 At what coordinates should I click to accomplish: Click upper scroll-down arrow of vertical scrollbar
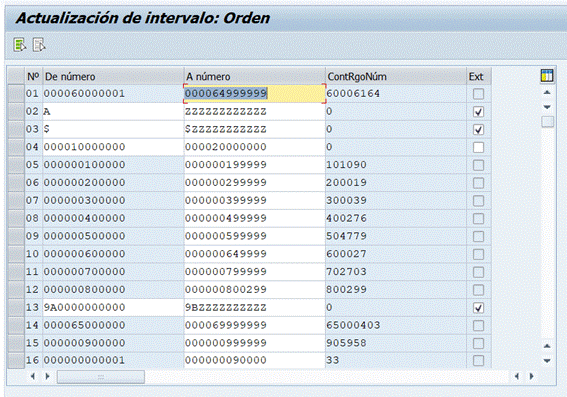pos(547,107)
